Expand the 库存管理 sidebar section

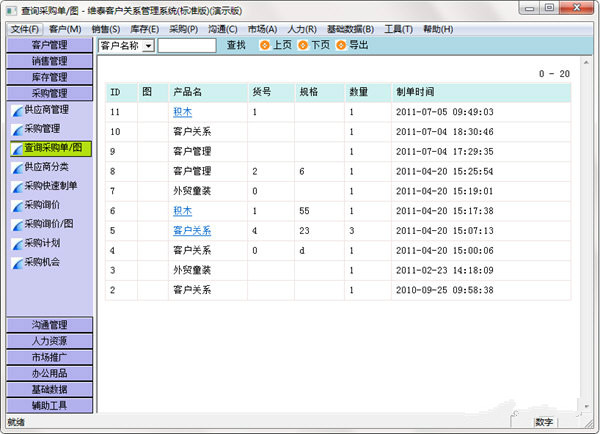[x=49, y=77]
